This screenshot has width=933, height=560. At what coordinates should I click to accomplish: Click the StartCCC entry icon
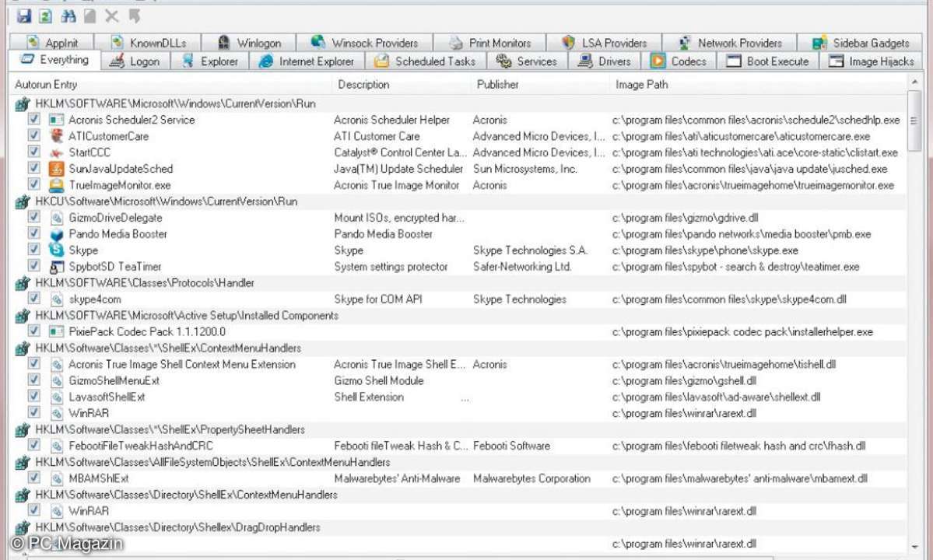(57, 152)
